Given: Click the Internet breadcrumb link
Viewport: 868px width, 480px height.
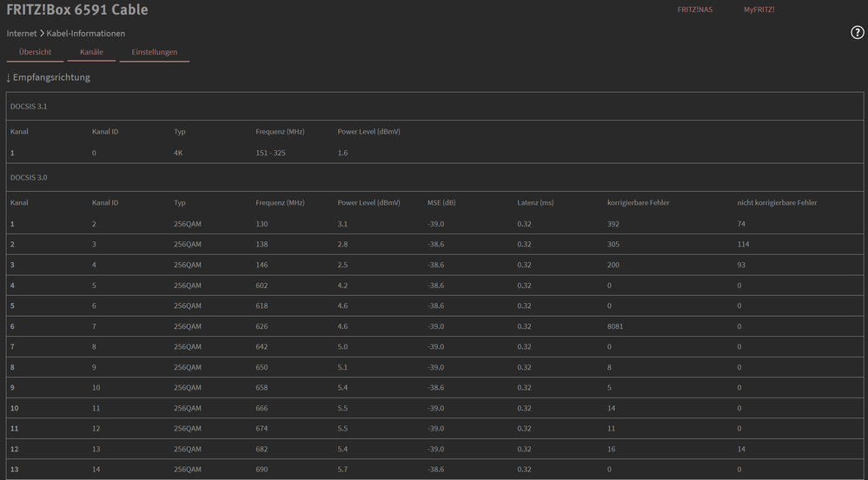Looking at the screenshot, I should coord(22,34).
